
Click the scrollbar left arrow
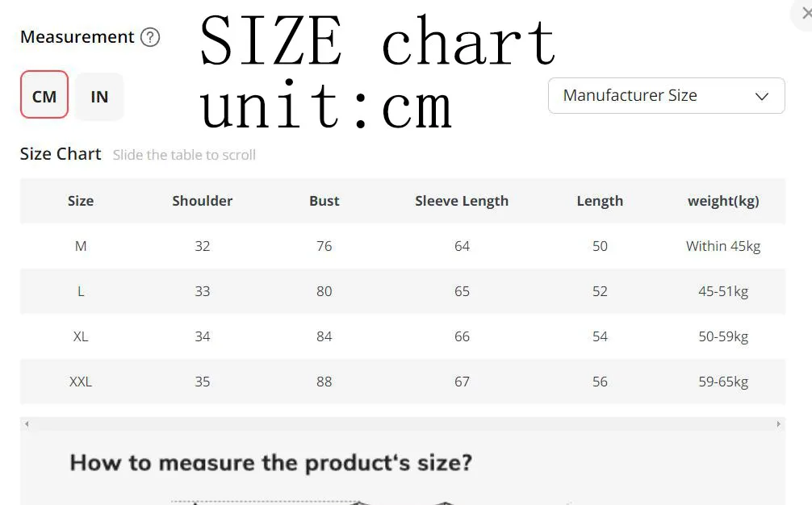(27, 424)
